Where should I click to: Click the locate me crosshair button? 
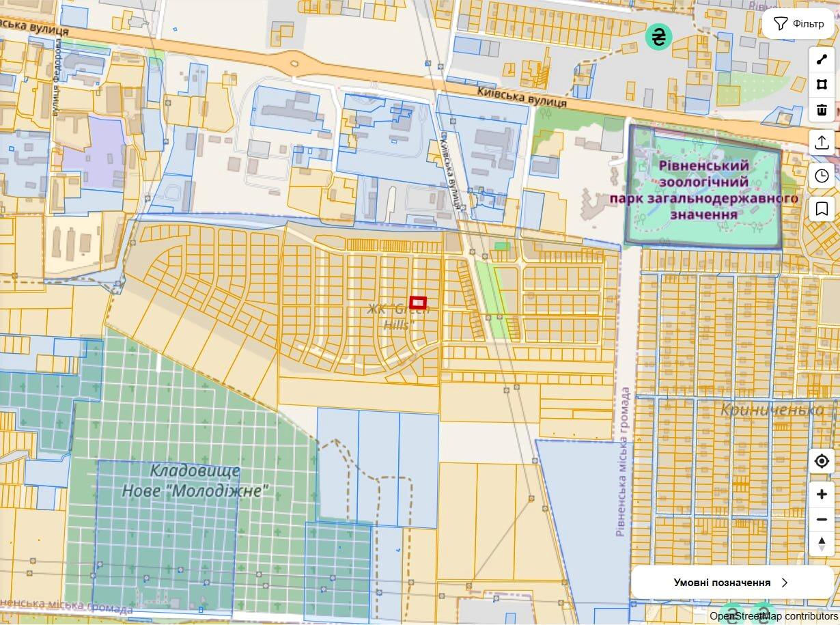click(822, 461)
